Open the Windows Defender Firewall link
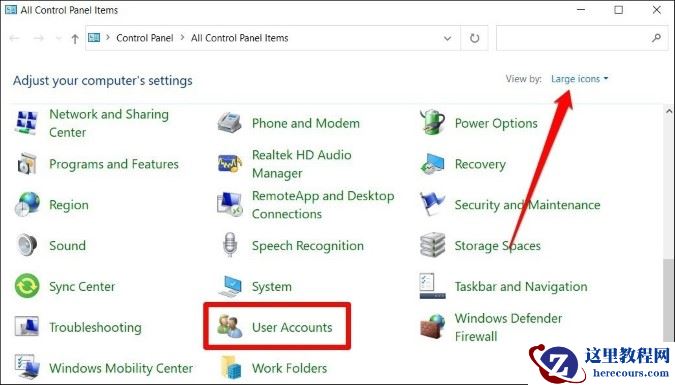The width and height of the screenshot is (675, 385). click(508, 327)
